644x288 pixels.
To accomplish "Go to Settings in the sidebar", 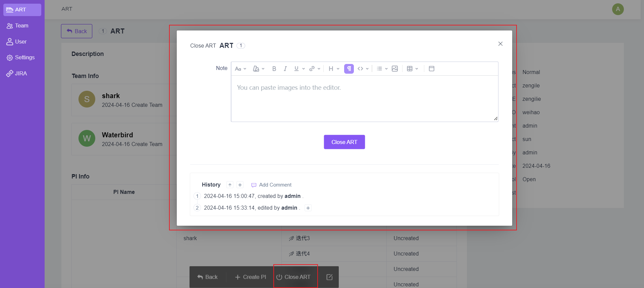I will pyautogui.click(x=24, y=58).
